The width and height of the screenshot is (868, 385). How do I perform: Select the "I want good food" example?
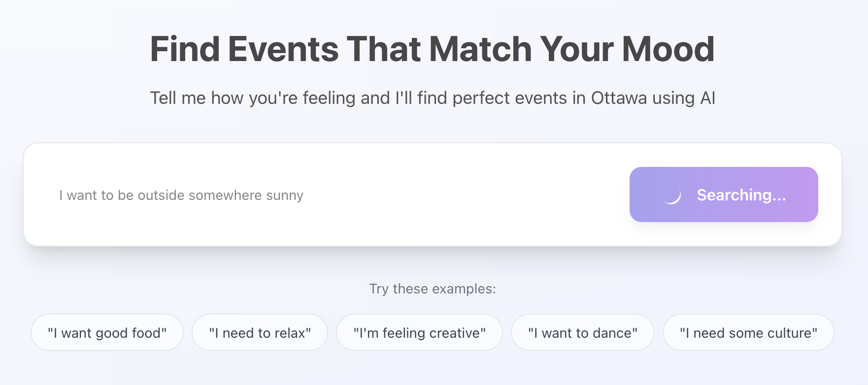tap(107, 333)
